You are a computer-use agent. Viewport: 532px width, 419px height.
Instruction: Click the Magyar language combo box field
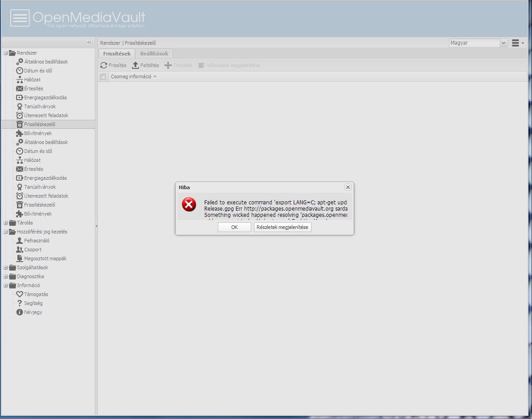(x=474, y=43)
